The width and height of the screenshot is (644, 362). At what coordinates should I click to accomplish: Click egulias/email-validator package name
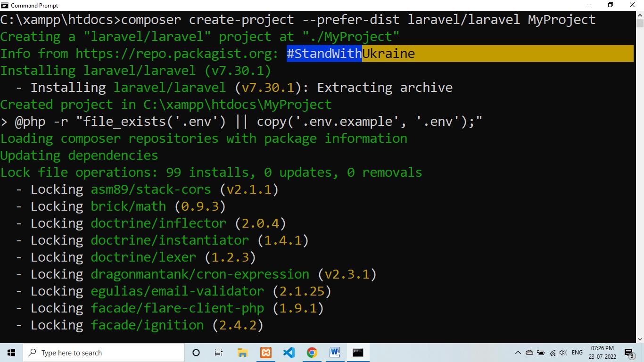click(x=177, y=291)
